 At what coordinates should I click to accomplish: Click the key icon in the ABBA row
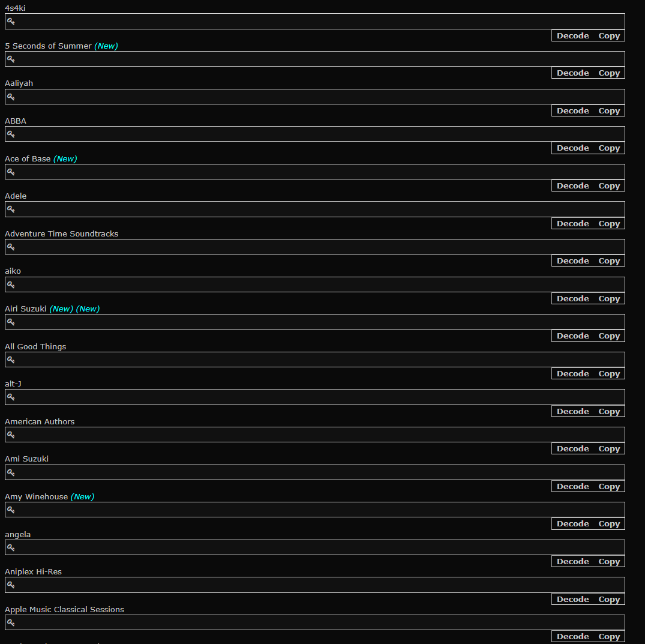[11, 134]
